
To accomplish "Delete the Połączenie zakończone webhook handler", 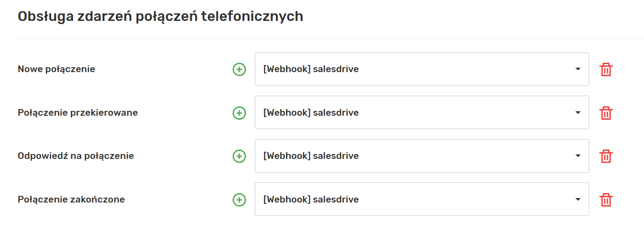I will 606,200.
